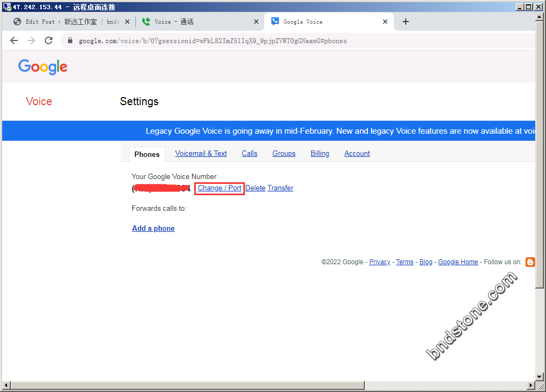Click the horizontal scrollbar thumb

[187, 386]
